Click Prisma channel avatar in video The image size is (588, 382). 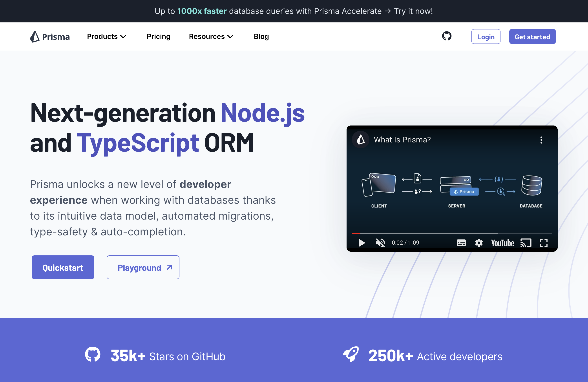pyautogui.click(x=360, y=140)
